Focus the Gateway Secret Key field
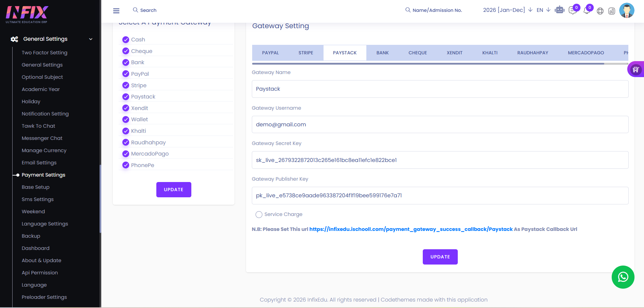Image resolution: width=644 pixels, height=308 pixels. [440, 160]
